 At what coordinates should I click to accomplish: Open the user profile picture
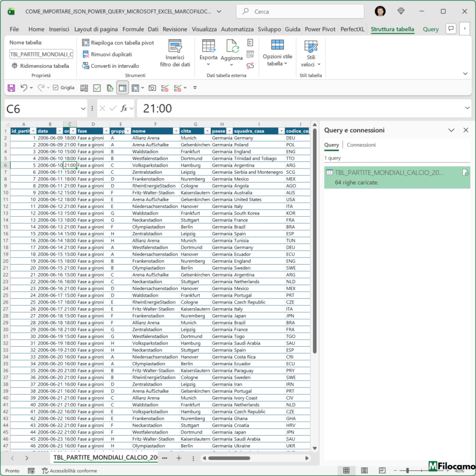(x=380, y=11)
